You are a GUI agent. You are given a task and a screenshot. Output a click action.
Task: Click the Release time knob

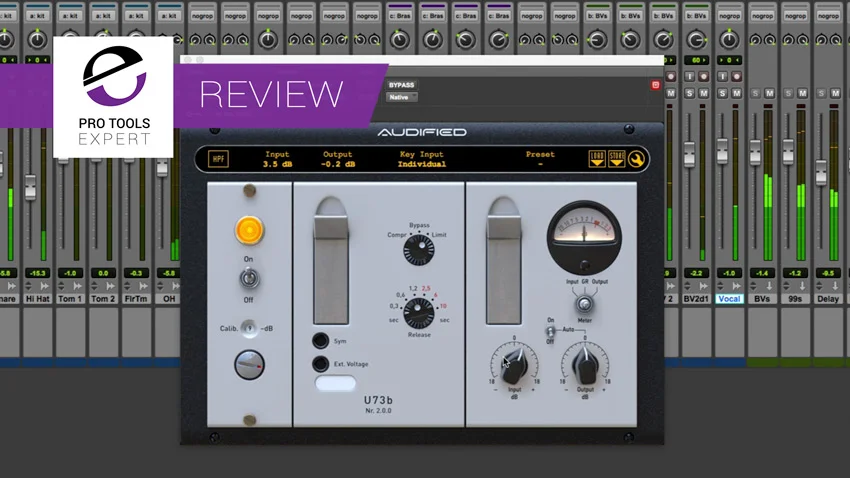pos(418,313)
